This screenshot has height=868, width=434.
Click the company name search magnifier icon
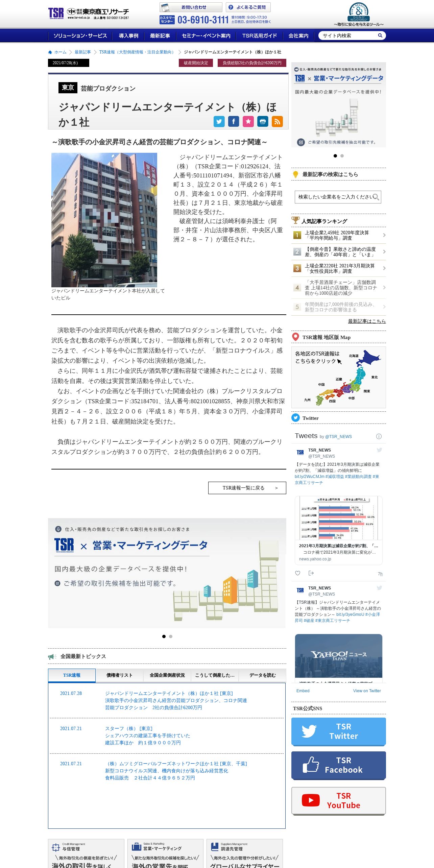[x=376, y=197]
